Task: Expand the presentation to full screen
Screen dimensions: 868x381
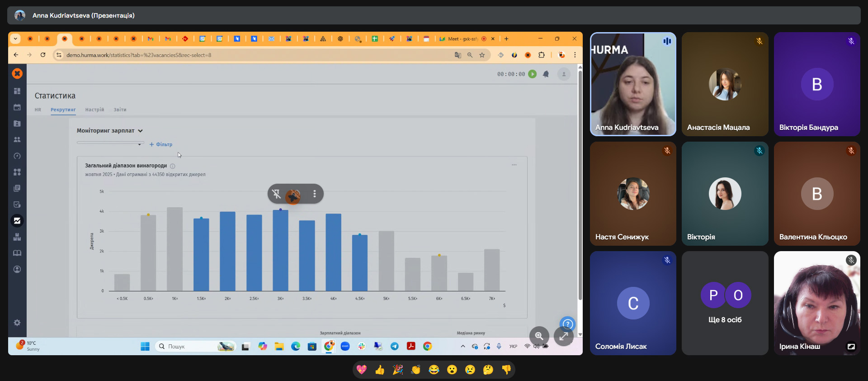Action: (564, 336)
